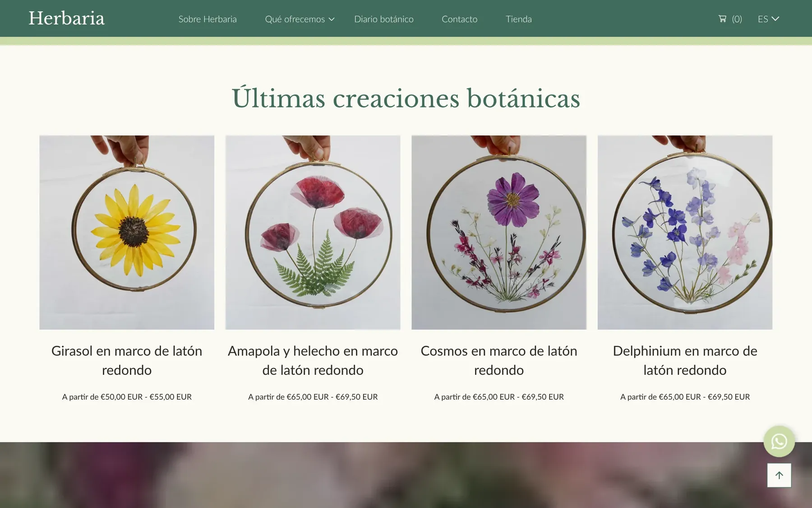
Task: Expand the ES language selector
Action: 768,19
